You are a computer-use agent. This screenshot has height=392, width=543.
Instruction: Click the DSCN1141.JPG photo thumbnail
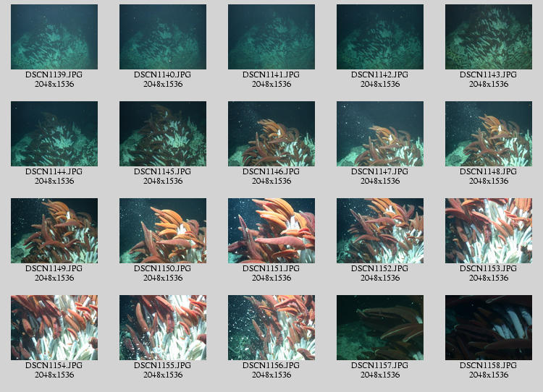tap(271, 37)
